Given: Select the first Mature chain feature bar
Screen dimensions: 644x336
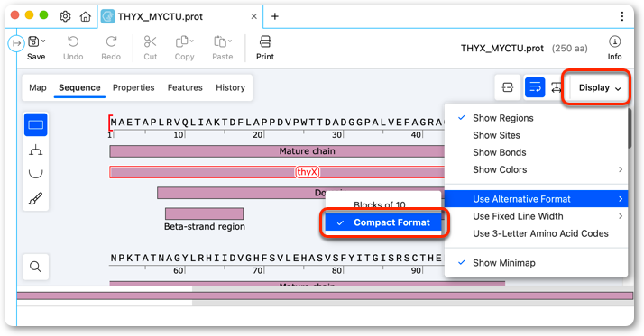Looking at the screenshot, I should (x=277, y=151).
